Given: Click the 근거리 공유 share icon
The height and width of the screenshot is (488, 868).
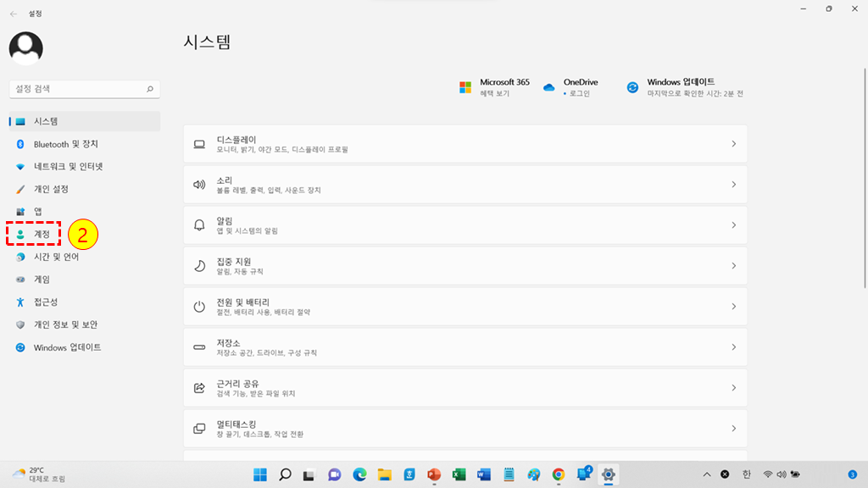Looking at the screenshot, I should coord(199,388).
